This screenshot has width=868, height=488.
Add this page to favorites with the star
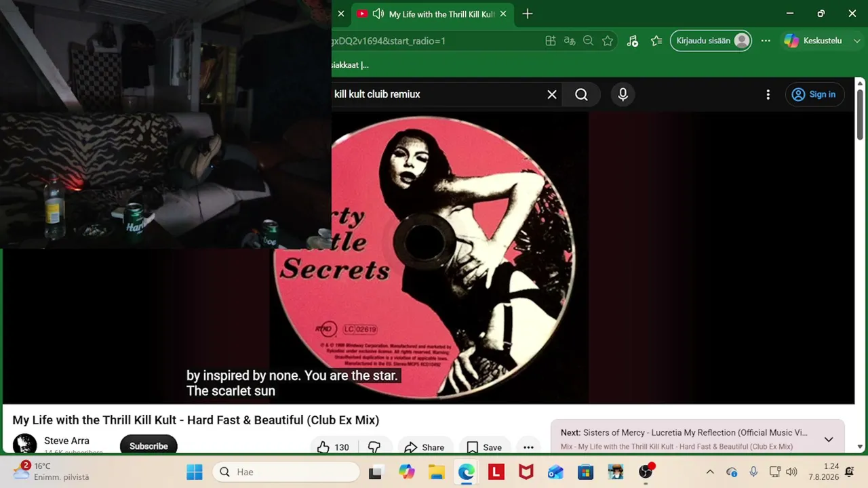[x=608, y=41]
